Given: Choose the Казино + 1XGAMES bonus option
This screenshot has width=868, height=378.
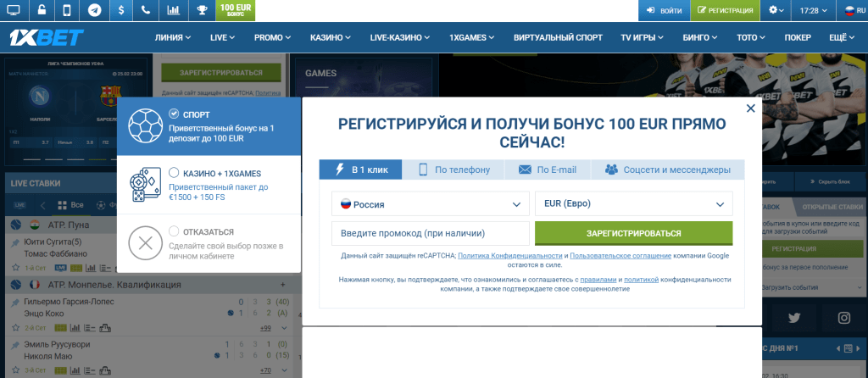Looking at the screenshot, I should tap(174, 173).
